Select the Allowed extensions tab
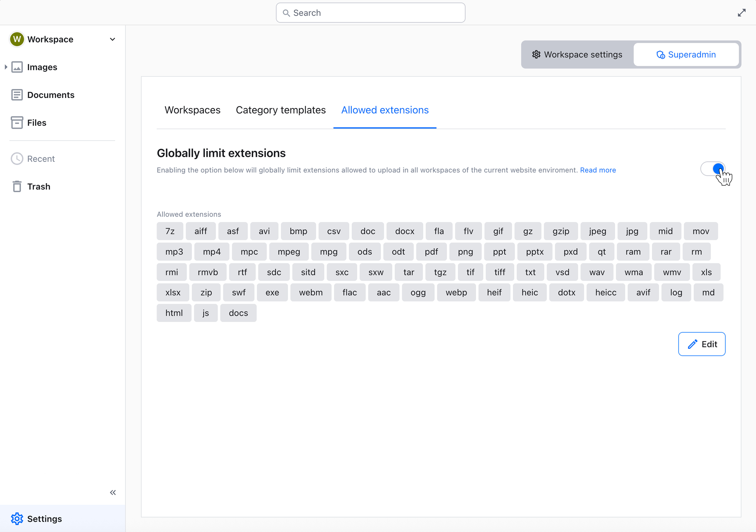Screen dimensions: 756x532 (385, 110)
